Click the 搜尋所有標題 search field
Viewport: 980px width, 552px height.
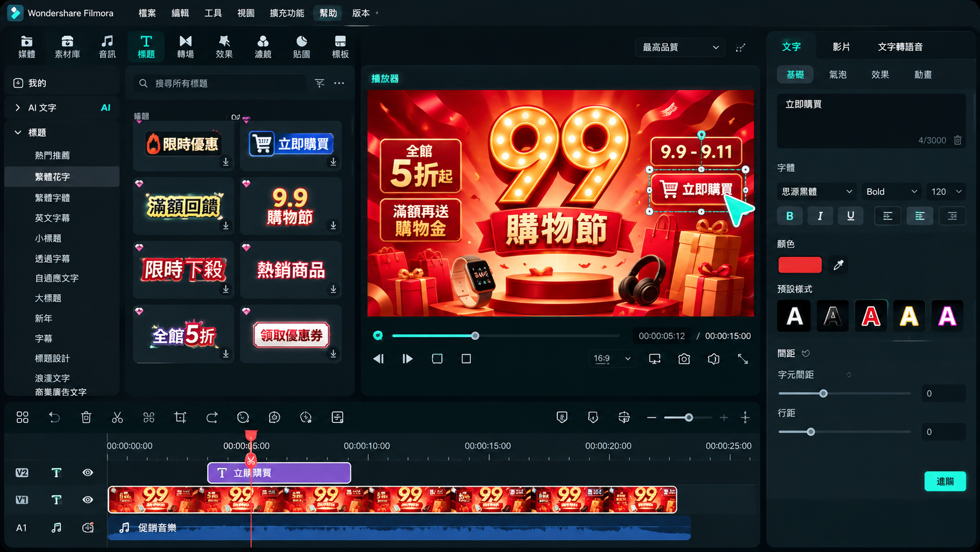coord(220,83)
